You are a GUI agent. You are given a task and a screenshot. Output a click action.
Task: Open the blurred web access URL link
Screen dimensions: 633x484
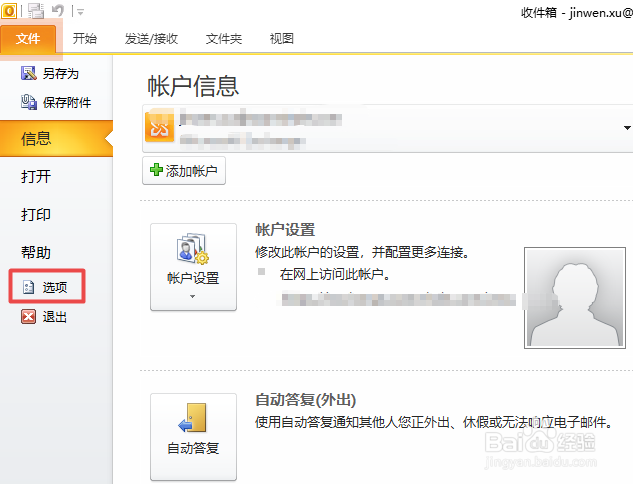(398, 300)
